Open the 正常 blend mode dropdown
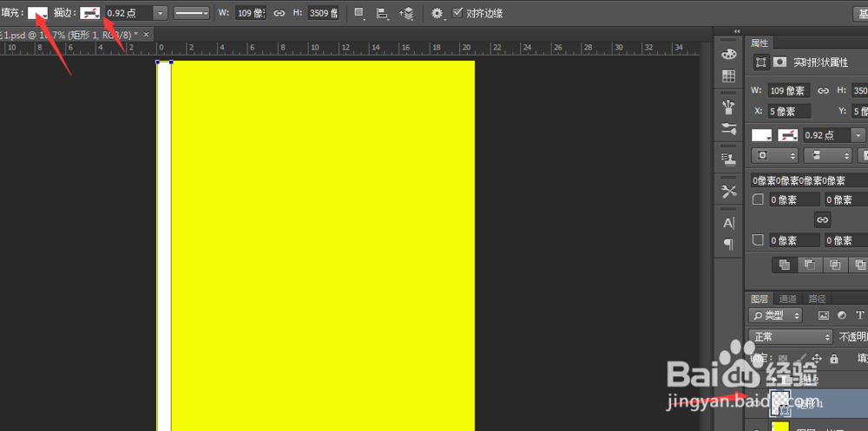868x431 pixels. [x=791, y=336]
